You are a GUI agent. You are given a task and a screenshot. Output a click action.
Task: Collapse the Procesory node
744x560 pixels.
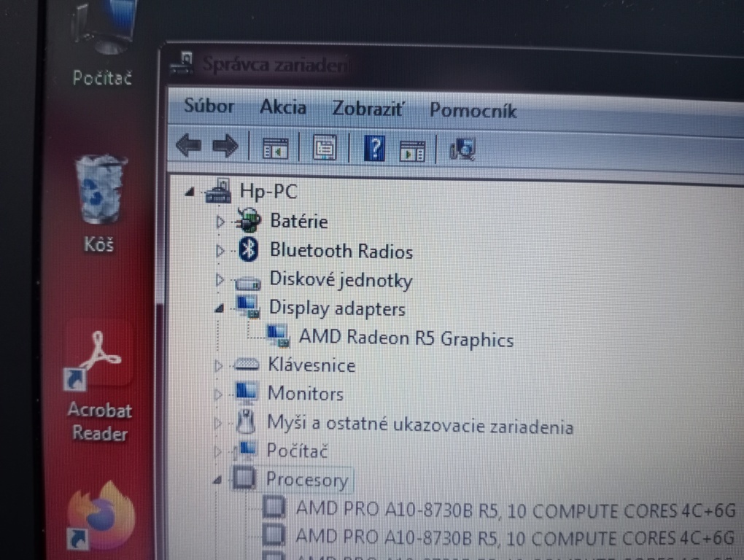(217, 481)
